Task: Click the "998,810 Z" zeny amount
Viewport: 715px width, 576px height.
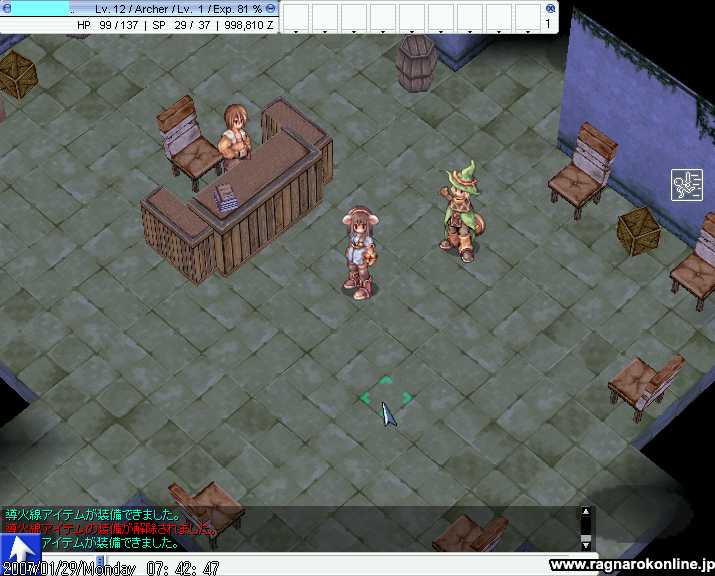Action: [249, 25]
